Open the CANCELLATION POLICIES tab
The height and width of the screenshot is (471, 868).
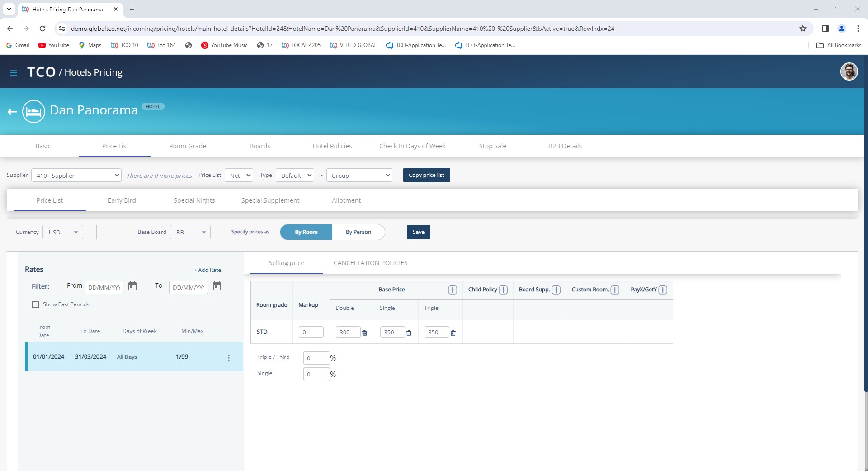[x=371, y=263]
